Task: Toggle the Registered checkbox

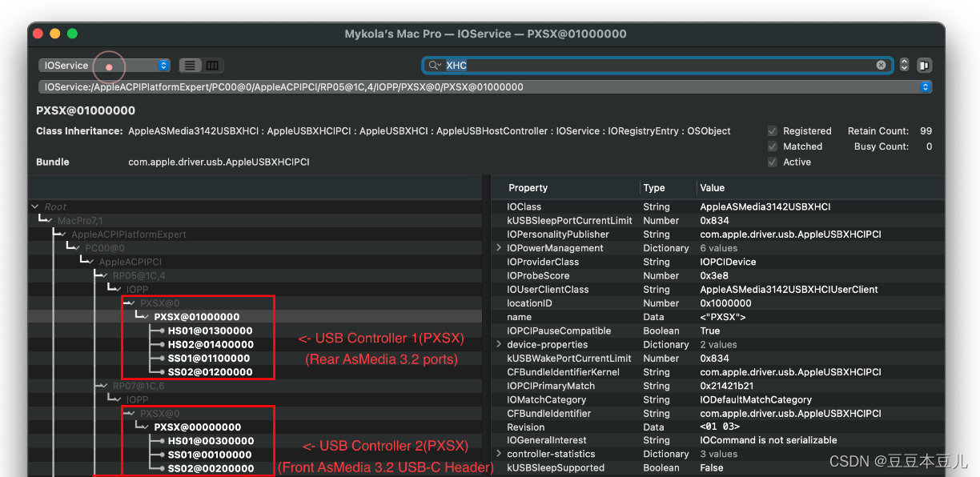Action: [x=773, y=131]
